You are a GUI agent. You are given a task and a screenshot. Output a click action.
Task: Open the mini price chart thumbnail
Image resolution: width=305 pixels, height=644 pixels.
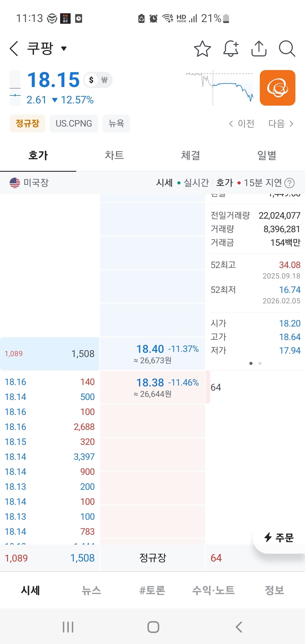pyautogui.click(x=219, y=88)
